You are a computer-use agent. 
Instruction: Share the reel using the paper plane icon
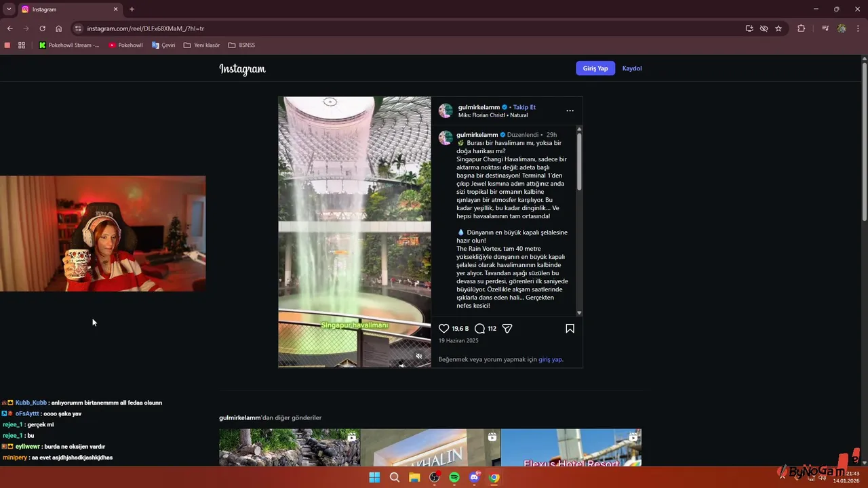pos(507,329)
